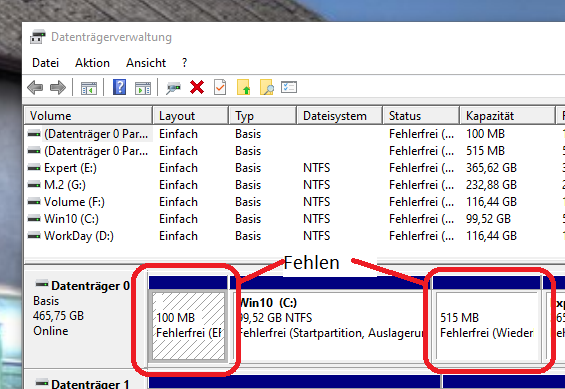Viewport: 565px width, 389px height.
Task: Select the Volume (F:) row
Action: tap(295, 202)
